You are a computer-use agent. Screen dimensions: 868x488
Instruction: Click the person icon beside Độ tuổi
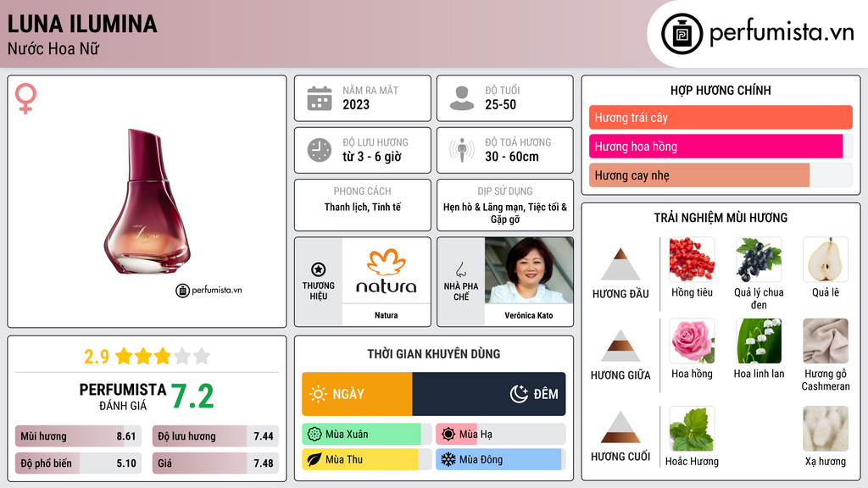click(x=462, y=98)
